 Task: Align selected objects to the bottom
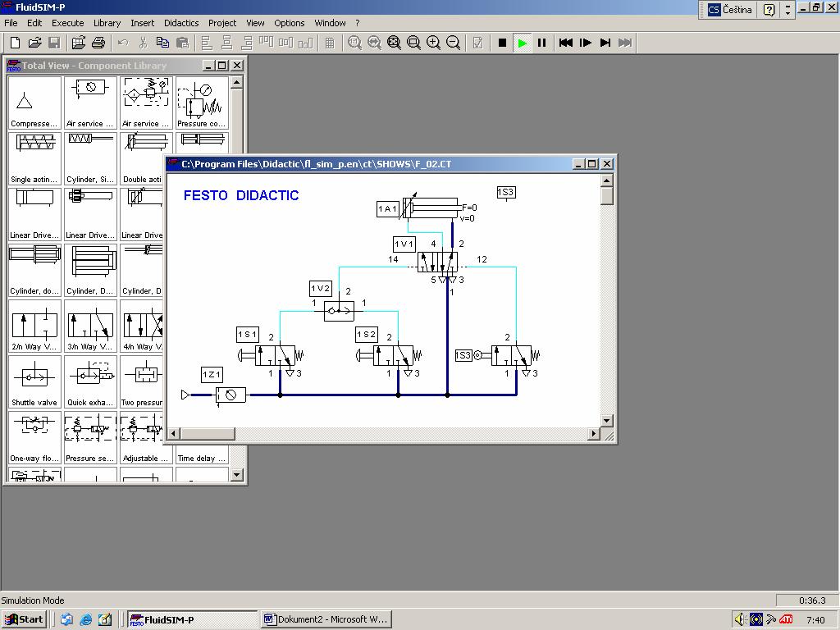coord(305,43)
